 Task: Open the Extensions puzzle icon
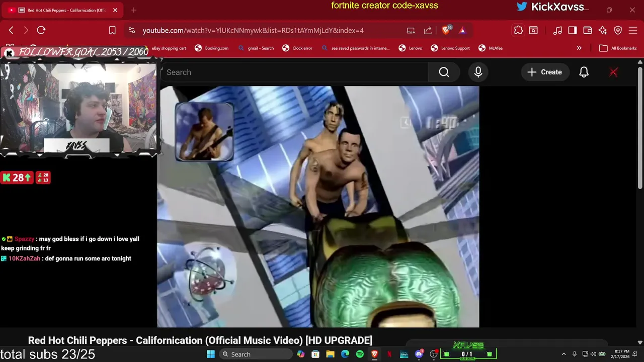pyautogui.click(x=518, y=30)
